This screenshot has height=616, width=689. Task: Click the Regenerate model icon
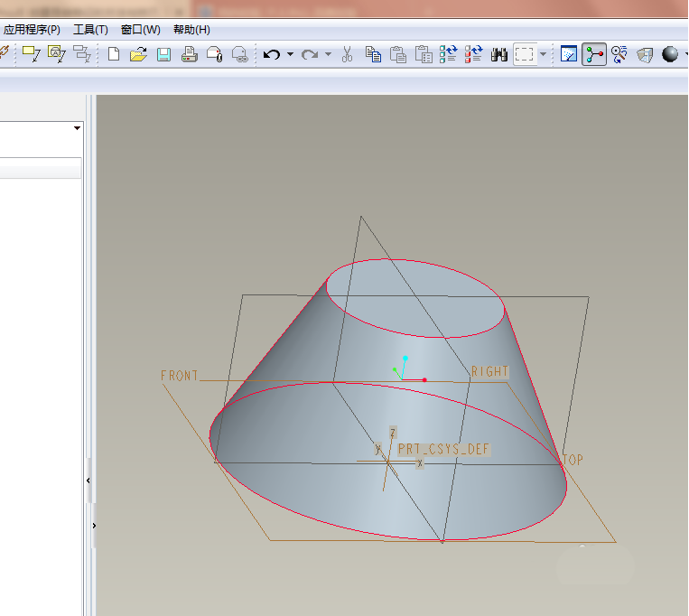(449, 54)
